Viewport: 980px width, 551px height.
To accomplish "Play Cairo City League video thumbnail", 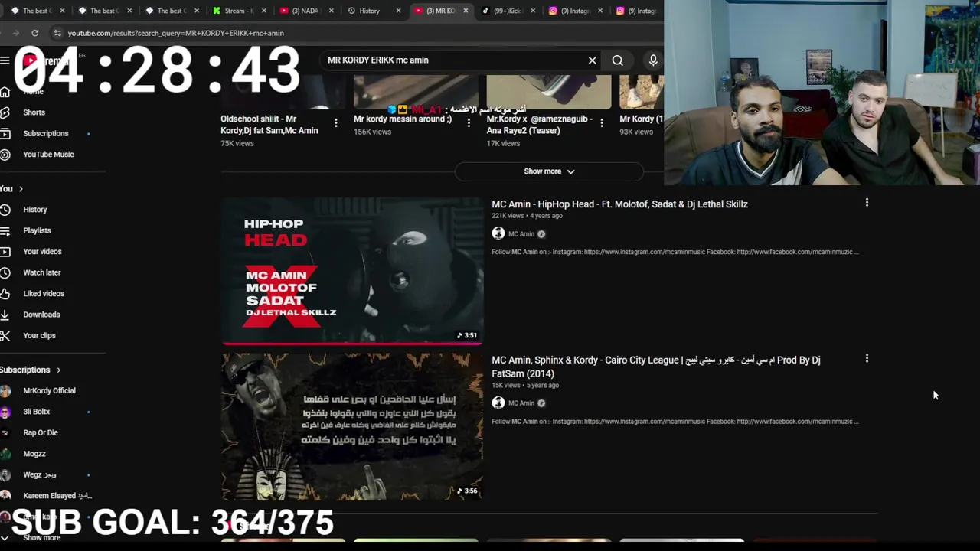I will [x=352, y=426].
